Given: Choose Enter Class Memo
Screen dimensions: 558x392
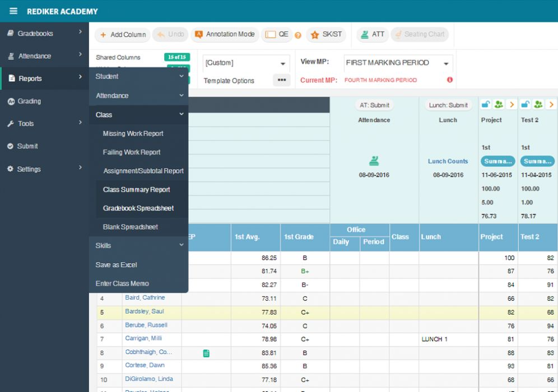Looking at the screenshot, I should pos(122,283).
